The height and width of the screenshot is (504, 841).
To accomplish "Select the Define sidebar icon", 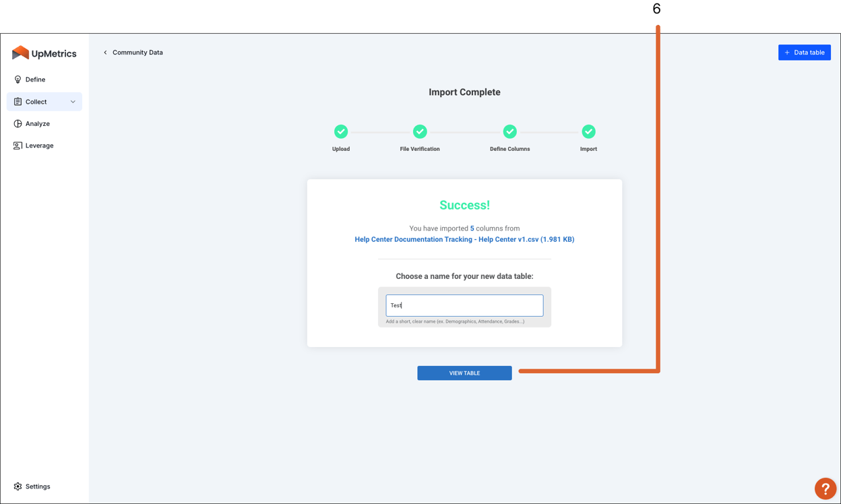I will click(16, 80).
